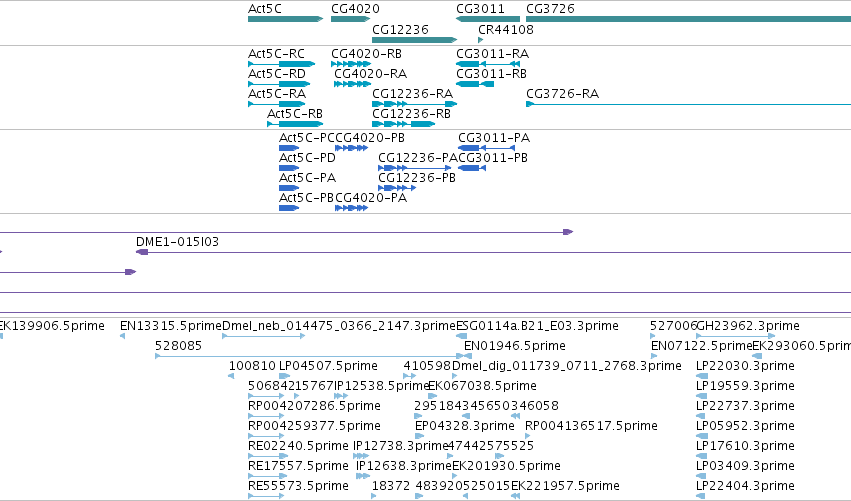Click the RP004259377.5prime EST label
The height and width of the screenshot is (501, 851).
(x=314, y=427)
